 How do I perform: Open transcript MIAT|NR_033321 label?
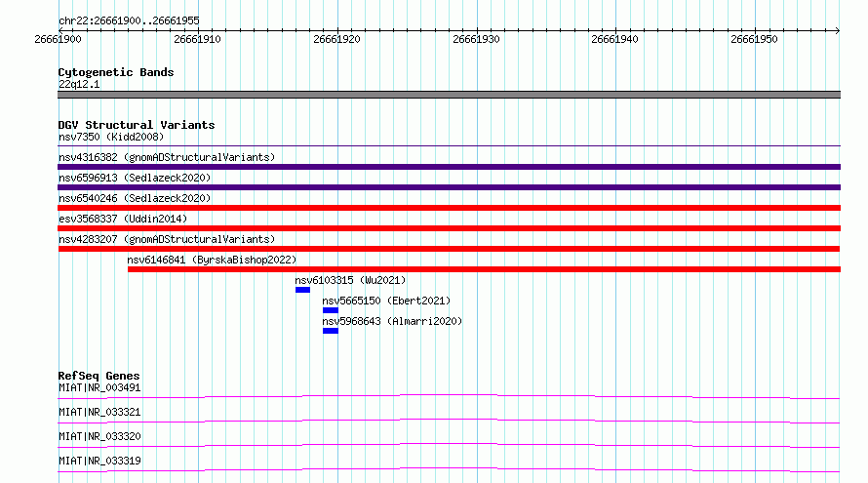coord(99,412)
